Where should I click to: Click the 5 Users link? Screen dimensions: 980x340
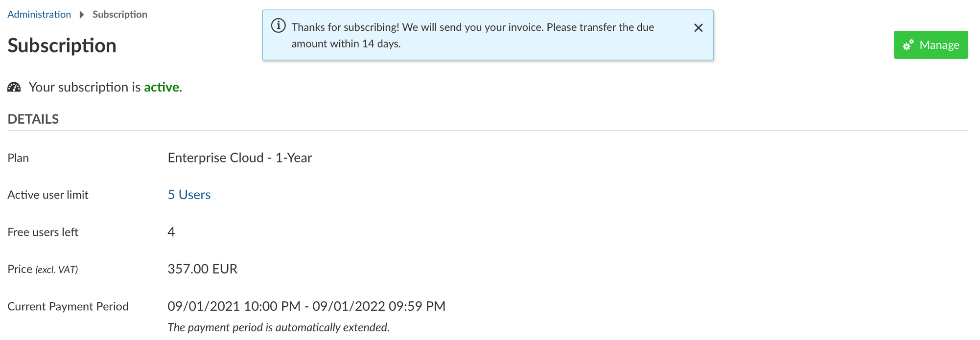(189, 195)
